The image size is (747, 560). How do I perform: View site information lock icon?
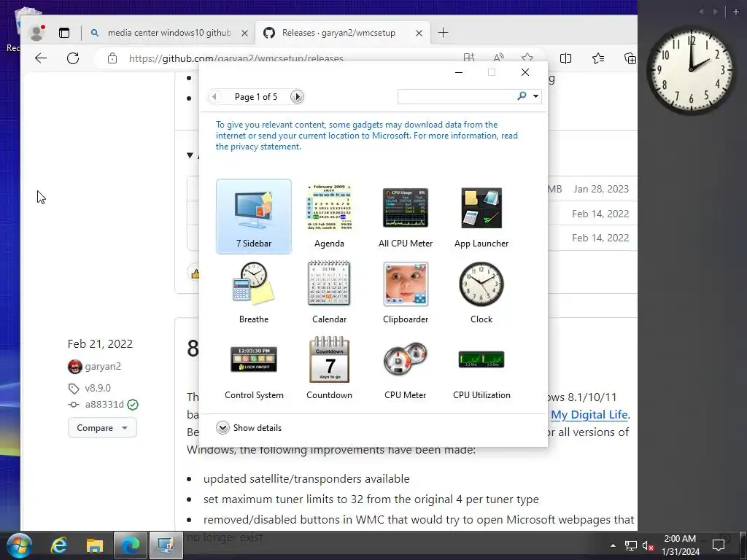click(x=112, y=58)
